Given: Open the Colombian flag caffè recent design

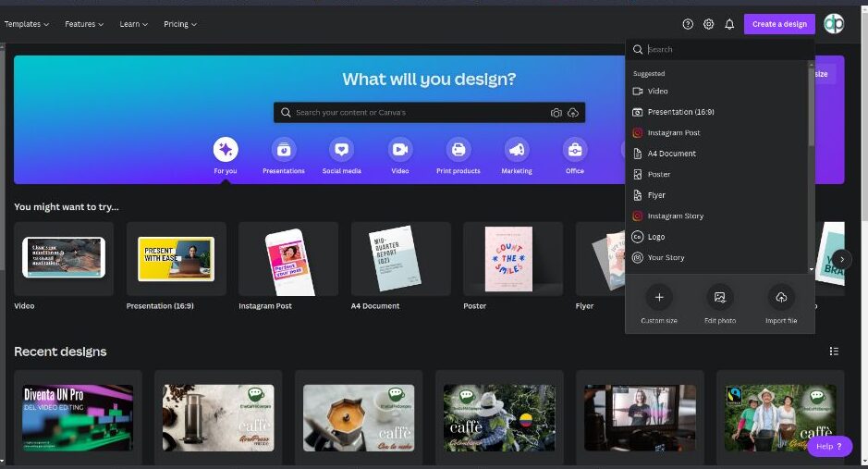Looking at the screenshot, I should click(499, 417).
